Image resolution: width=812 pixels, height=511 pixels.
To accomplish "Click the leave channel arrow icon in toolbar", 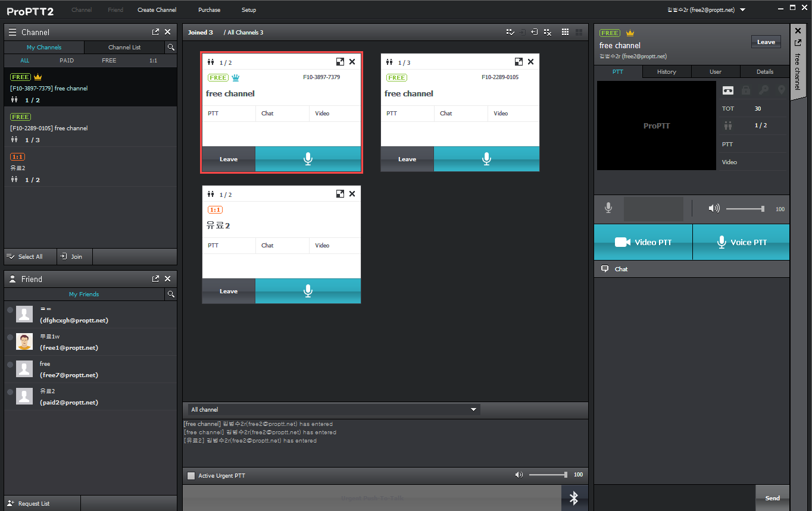I will pos(535,32).
